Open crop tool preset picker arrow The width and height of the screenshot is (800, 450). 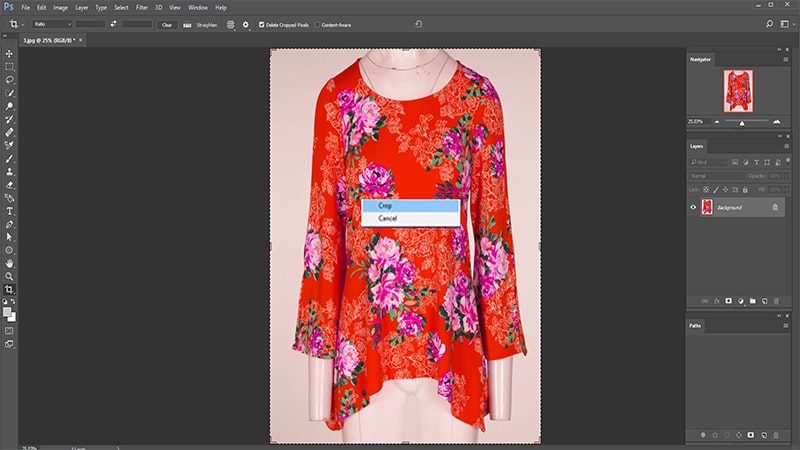coord(22,24)
